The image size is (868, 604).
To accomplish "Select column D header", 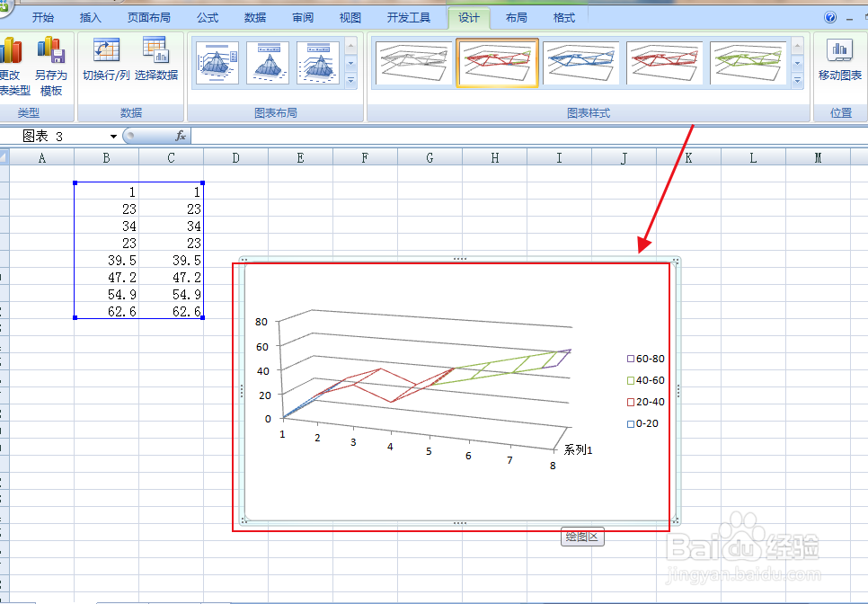I will tap(235, 158).
